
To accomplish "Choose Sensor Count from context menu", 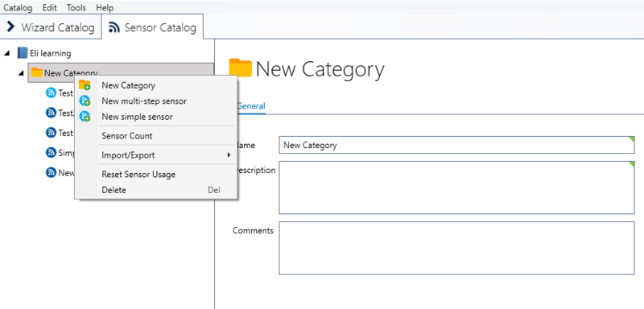I will pos(127,136).
